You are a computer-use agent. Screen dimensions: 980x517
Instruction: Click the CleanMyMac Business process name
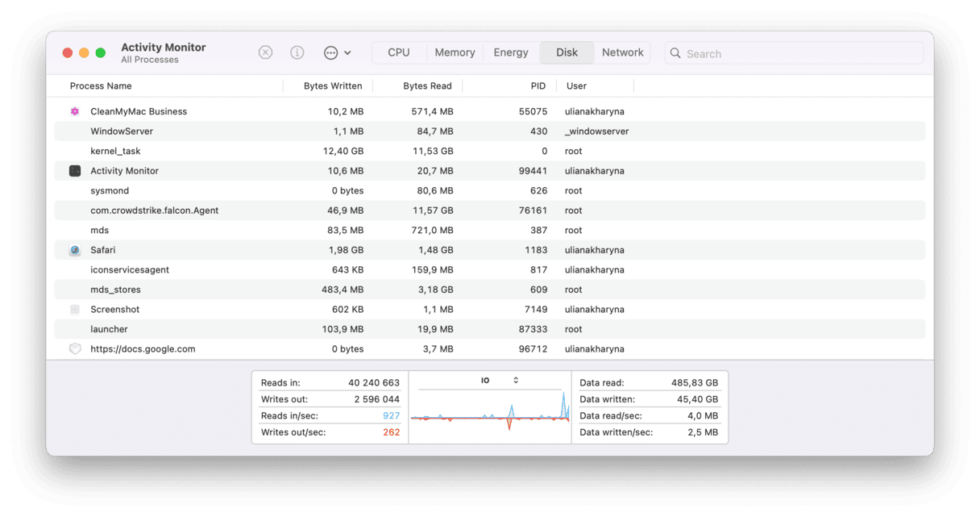click(139, 111)
